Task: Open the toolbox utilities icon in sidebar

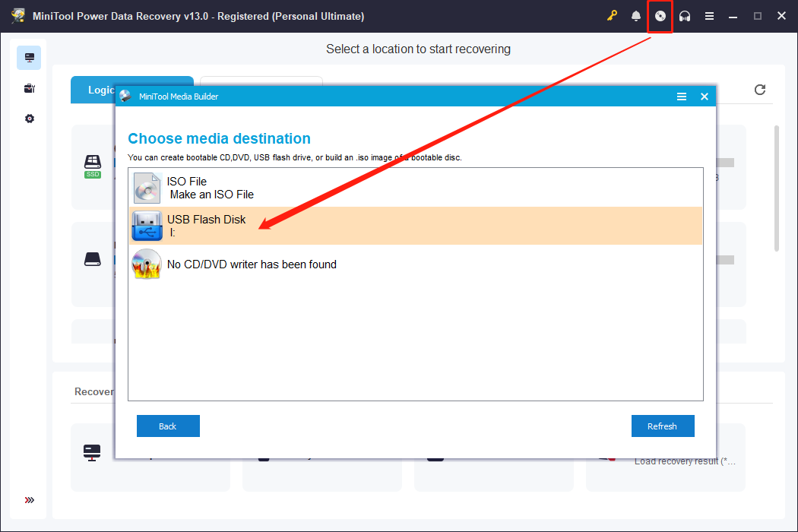Action: point(29,88)
